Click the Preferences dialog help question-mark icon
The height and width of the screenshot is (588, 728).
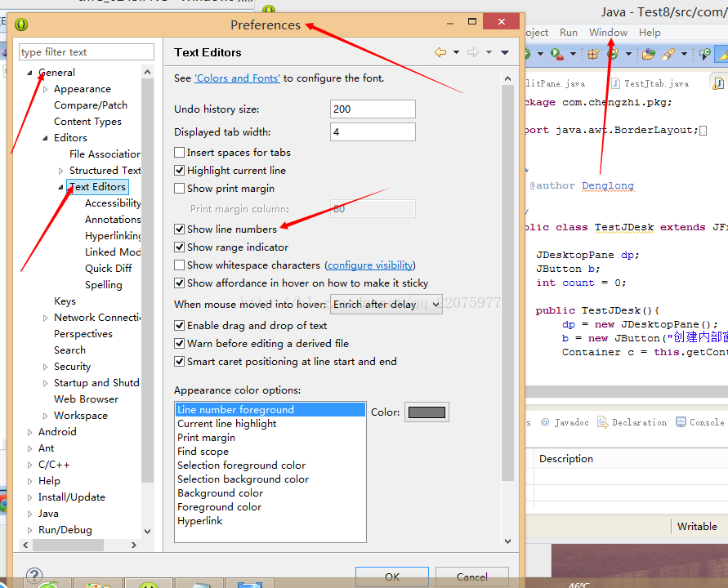tap(34, 576)
